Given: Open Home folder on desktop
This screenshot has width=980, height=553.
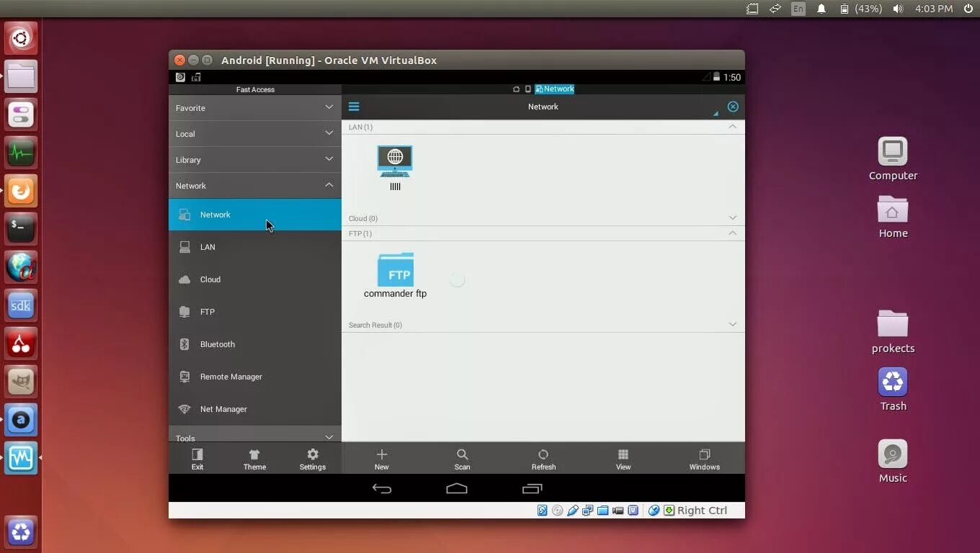Looking at the screenshot, I should (x=893, y=217).
